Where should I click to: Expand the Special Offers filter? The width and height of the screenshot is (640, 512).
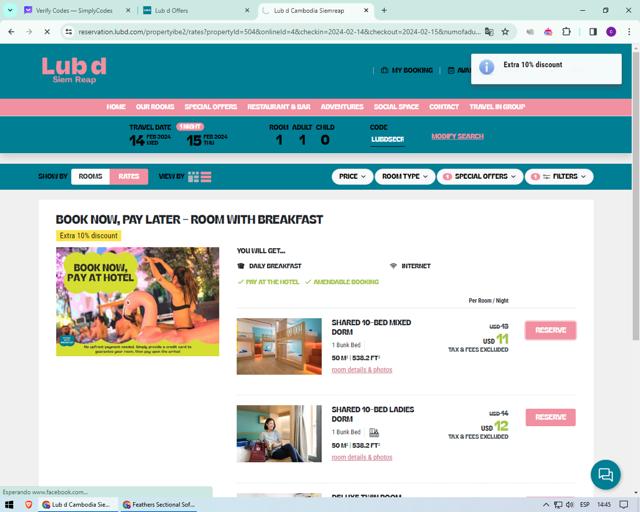pos(480,176)
